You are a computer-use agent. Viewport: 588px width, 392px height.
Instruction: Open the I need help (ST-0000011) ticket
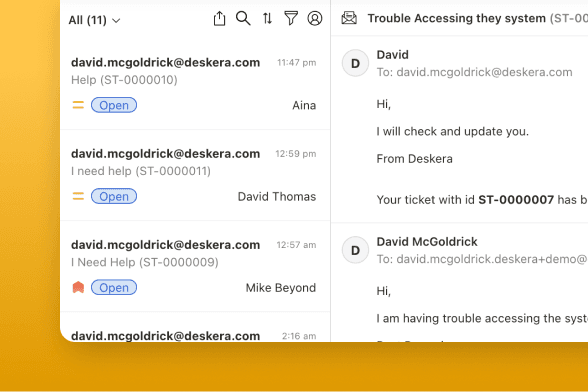click(195, 175)
